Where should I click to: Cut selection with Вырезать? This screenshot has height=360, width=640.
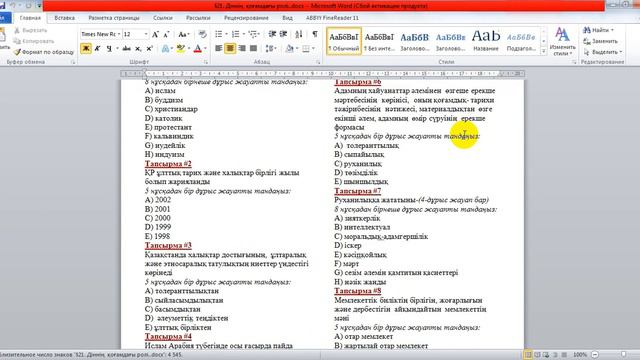tap(31, 31)
